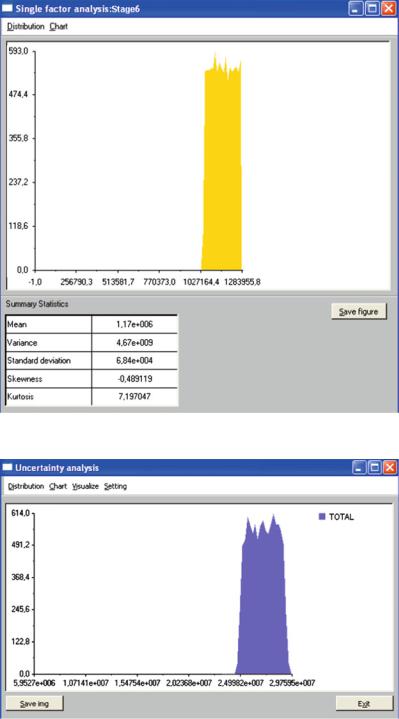
Task: Click the Summary Statistics heading
Action: tap(37, 304)
